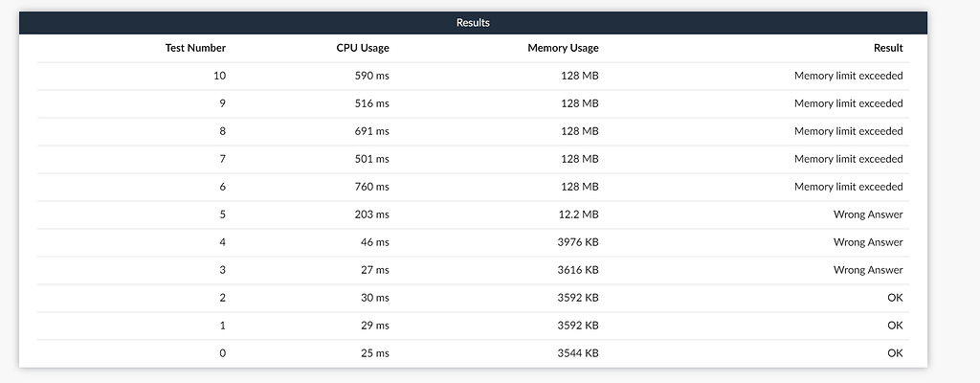This screenshot has width=980, height=383.
Task: Click the 691 ms CPU value
Action: pyautogui.click(x=372, y=131)
